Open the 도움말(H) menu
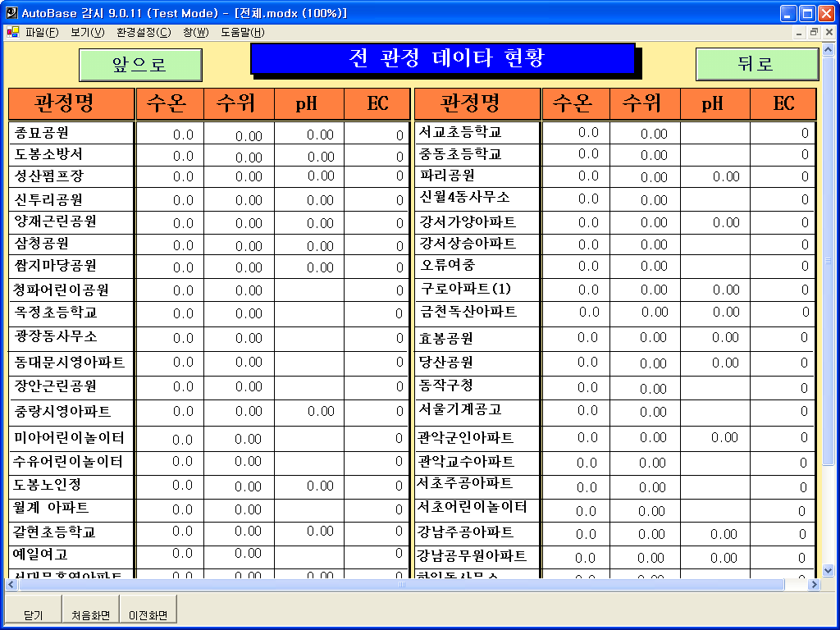This screenshot has width=840, height=630. coord(243,33)
